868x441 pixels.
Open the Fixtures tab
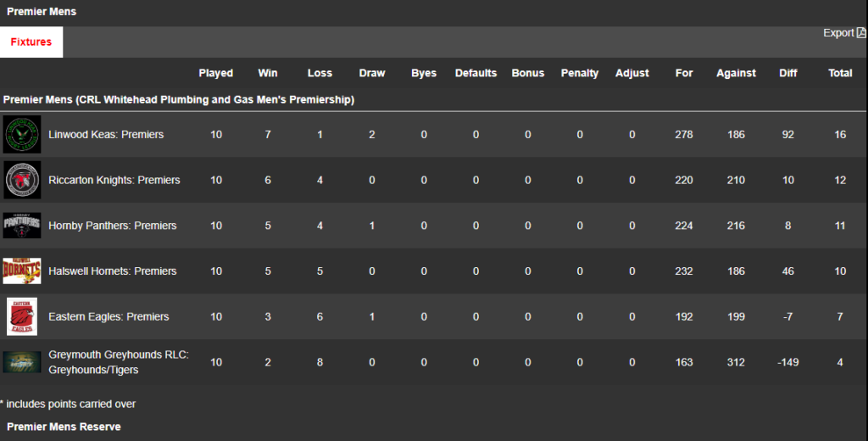[x=31, y=42]
